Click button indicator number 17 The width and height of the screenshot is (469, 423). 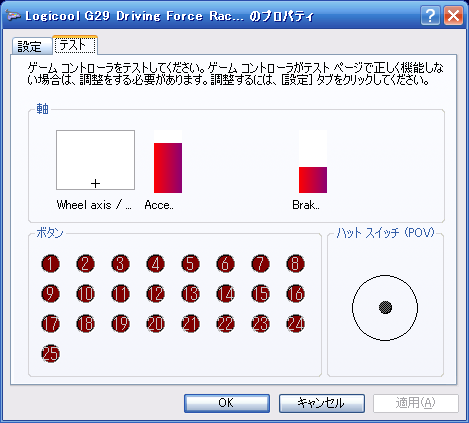[50, 324]
